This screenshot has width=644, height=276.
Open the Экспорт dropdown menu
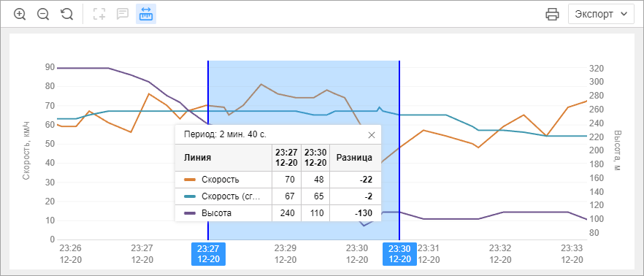point(602,14)
